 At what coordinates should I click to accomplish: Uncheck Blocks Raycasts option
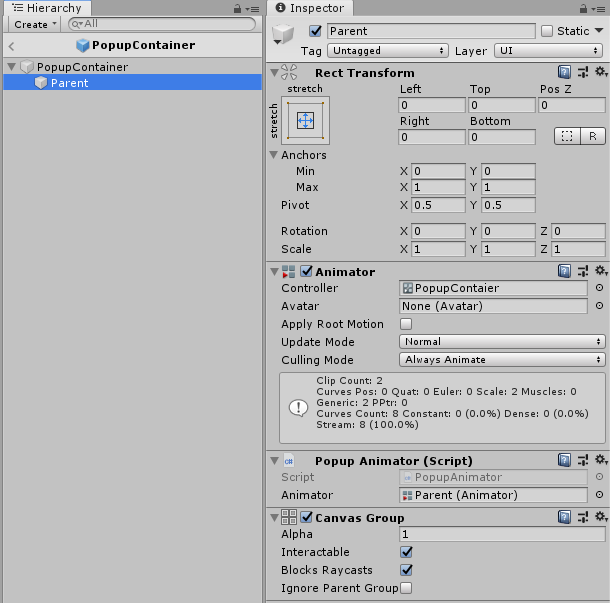[407, 570]
